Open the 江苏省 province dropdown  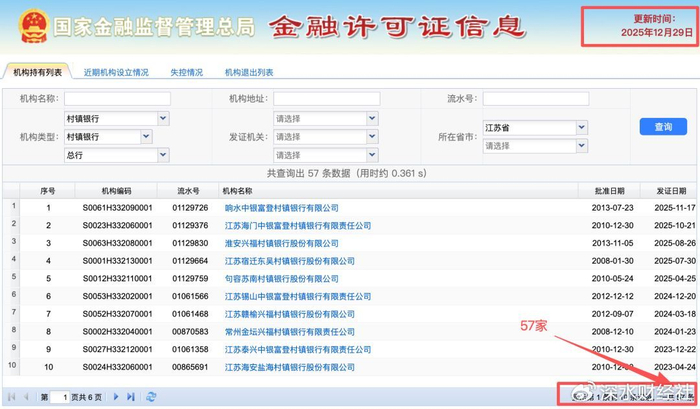click(582, 128)
